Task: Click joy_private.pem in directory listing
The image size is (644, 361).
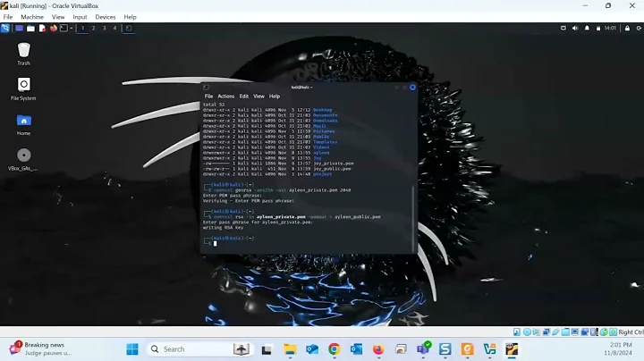Action: click(333, 164)
